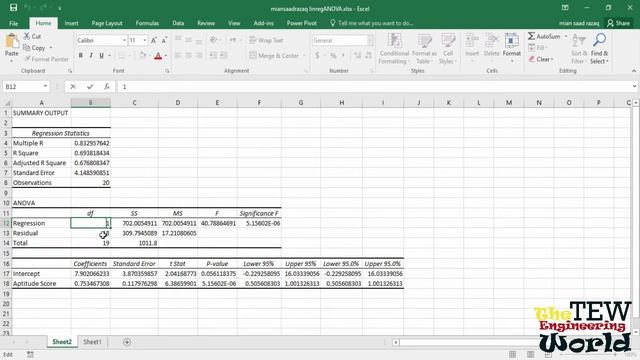This screenshot has height=360, width=640.
Task: Switch to the Sheet1 worksheet tab
Action: 92,342
